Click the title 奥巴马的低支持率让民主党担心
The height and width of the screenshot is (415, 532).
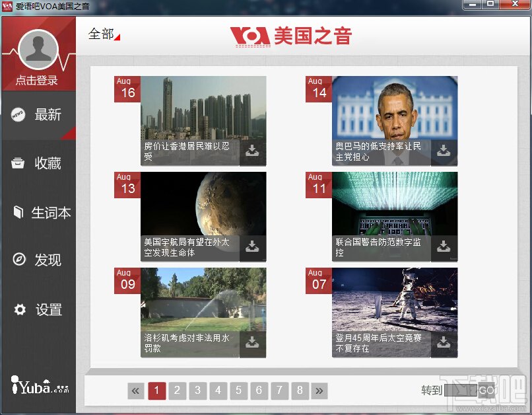coord(378,151)
